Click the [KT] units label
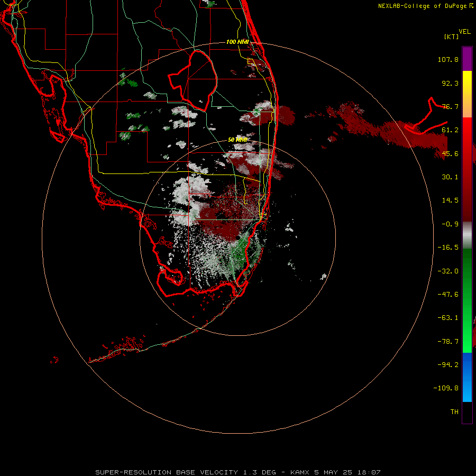 pos(452,36)
